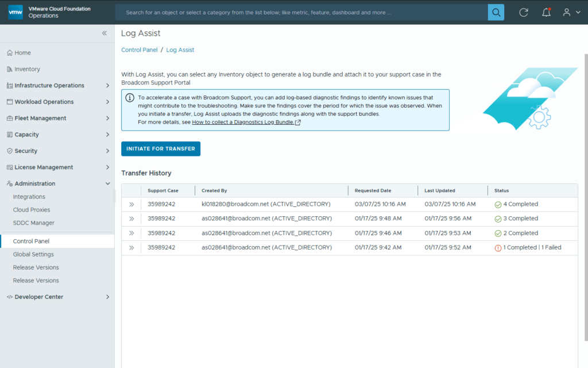Screen dimensions: 588x368
Task: Expand the row created by kl018280@broadcom.net
Action: (131, 204)
